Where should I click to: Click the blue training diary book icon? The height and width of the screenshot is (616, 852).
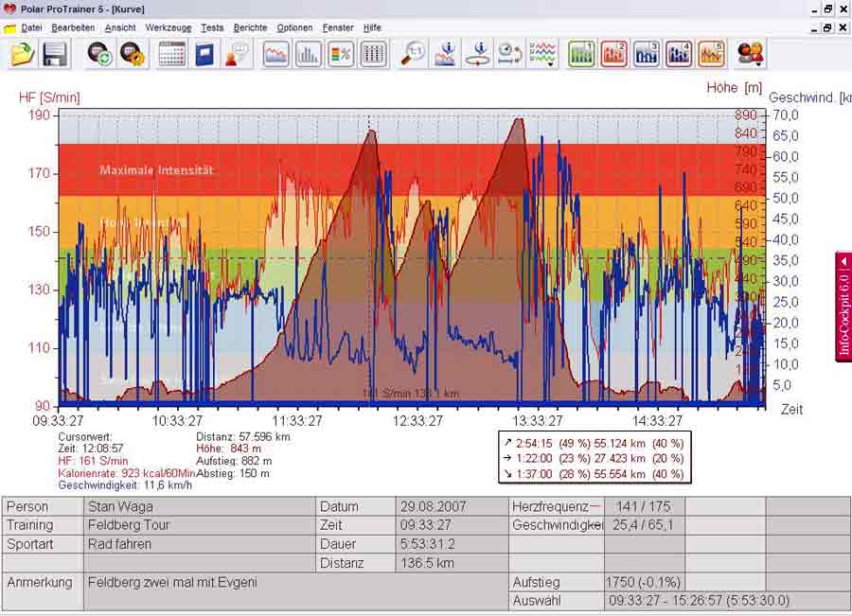(204, 54)
